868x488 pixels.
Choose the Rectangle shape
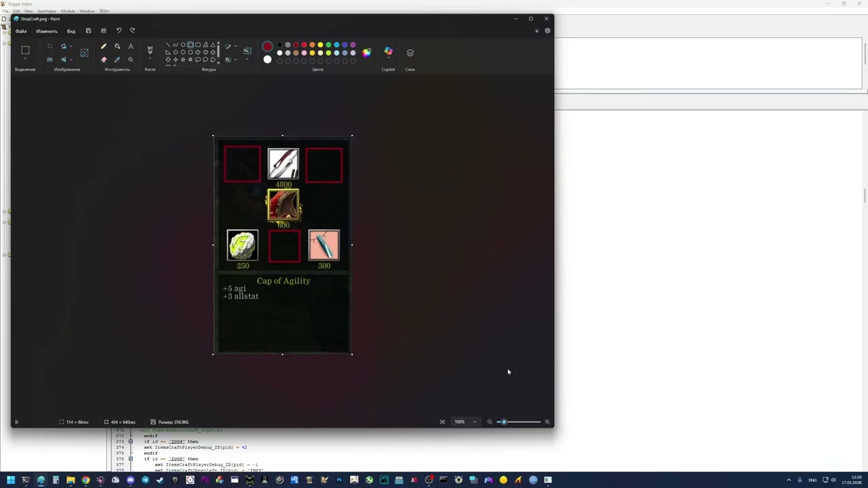click(x=191, y=45)
